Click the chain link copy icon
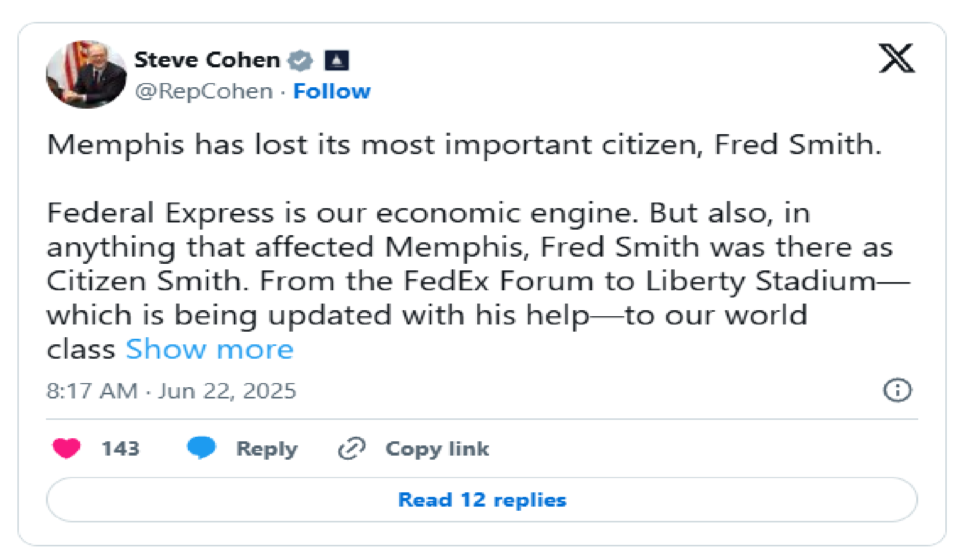This screenshot has height=551, width=980. [x=352, y=448]
